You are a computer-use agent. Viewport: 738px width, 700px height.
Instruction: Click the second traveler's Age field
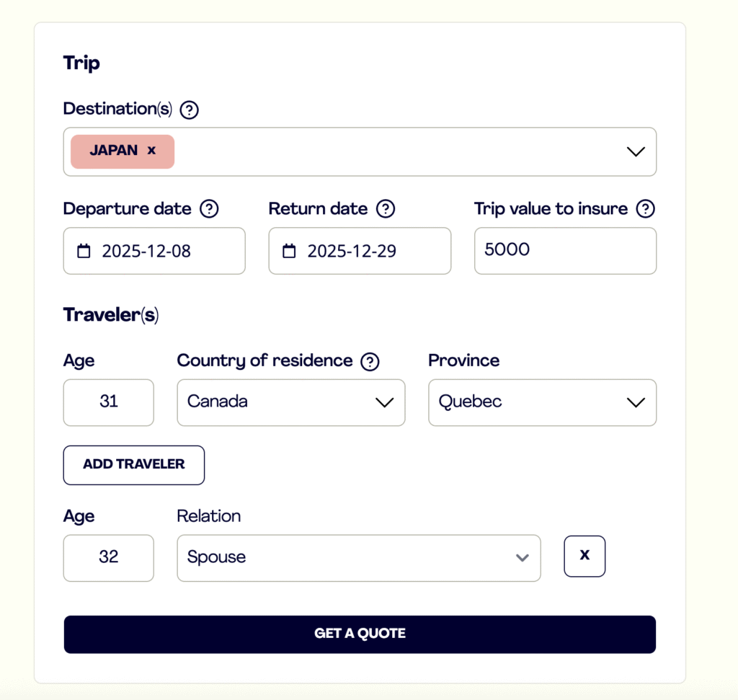109,557
